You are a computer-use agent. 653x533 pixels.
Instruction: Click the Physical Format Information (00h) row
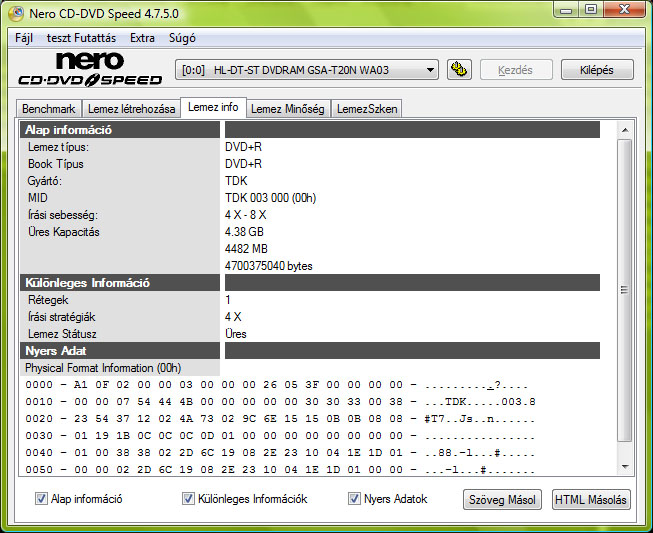[103, 368]
